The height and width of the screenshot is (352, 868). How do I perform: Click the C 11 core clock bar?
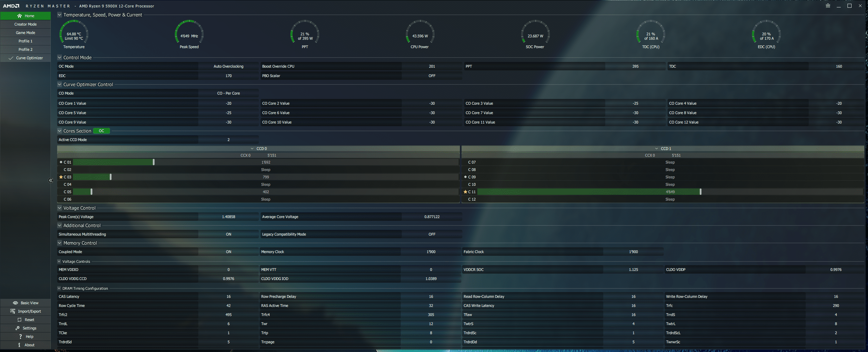[670, 192]
